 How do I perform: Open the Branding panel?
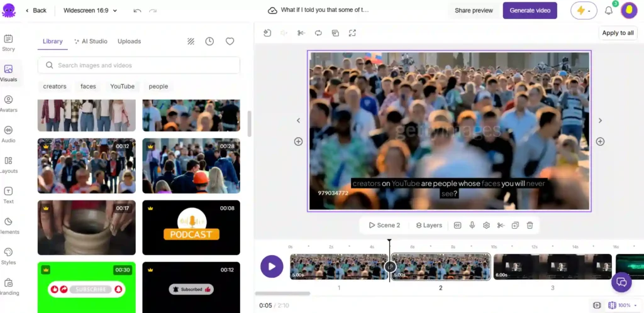[8, 287]
